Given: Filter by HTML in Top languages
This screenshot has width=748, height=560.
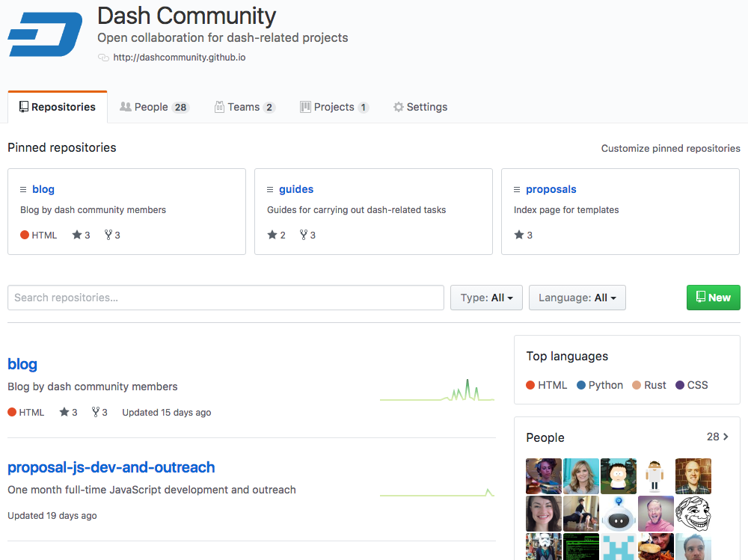Looking at the screenshot, I should (x=547, y=385).
